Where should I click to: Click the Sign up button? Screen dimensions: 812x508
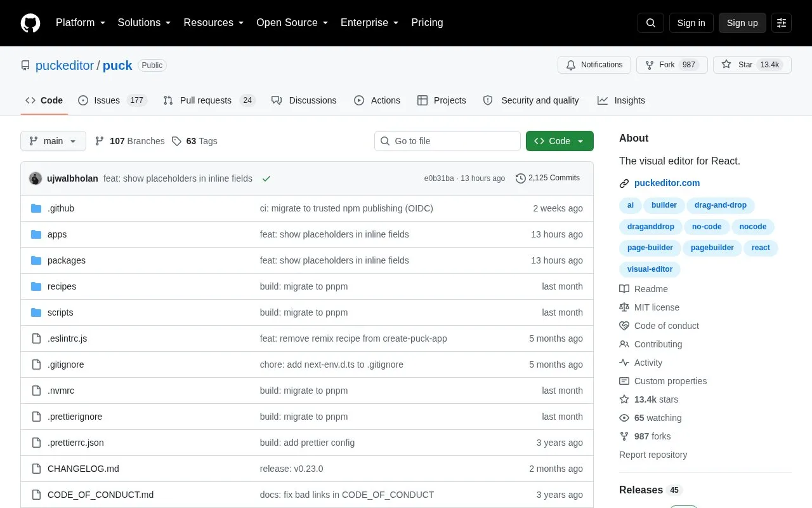742,23
